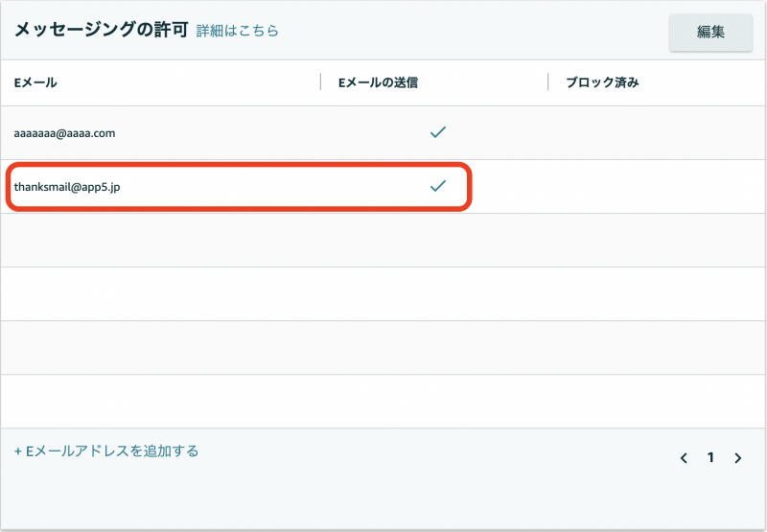Click the 編集 button
Viewport: 767px width, 532px height.
tap(710, 33)
